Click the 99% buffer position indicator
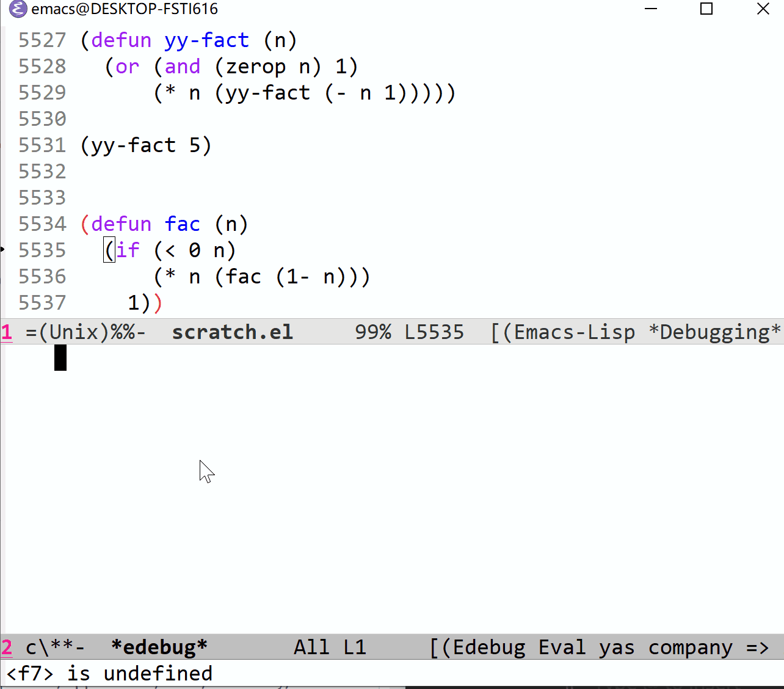The width and height of the screenshot is (784, 689). (372, 332)
